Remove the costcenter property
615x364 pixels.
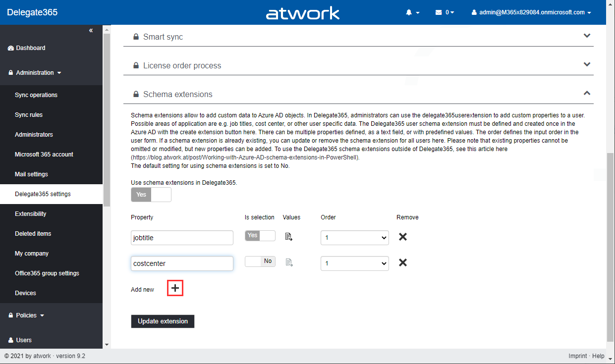[x=403, y=262]
